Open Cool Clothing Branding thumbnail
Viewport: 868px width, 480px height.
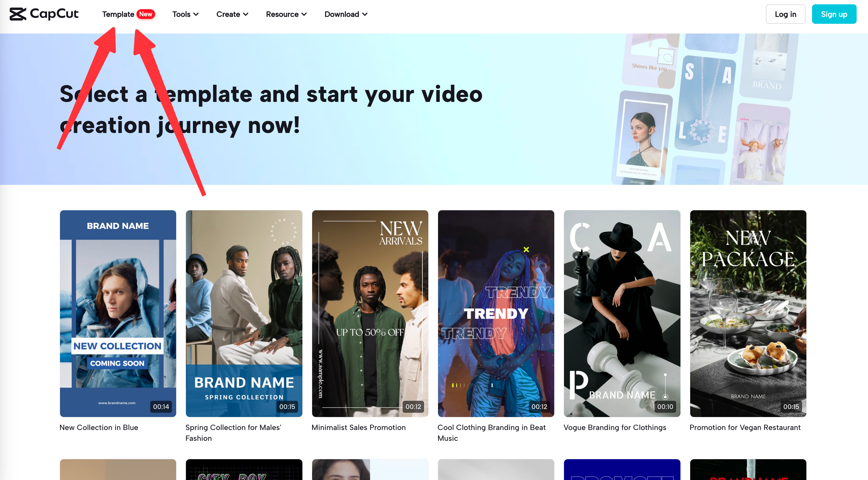click(x=496, y=314)
